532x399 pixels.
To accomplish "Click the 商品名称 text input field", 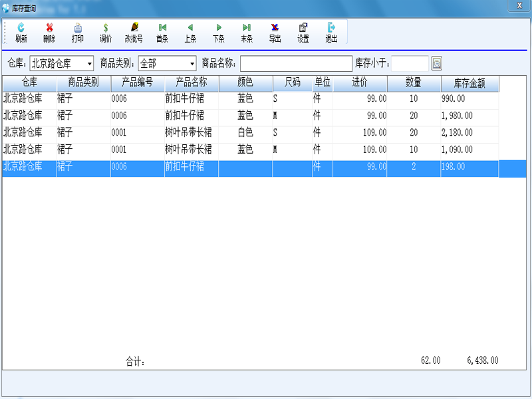I will click(296, 64).
